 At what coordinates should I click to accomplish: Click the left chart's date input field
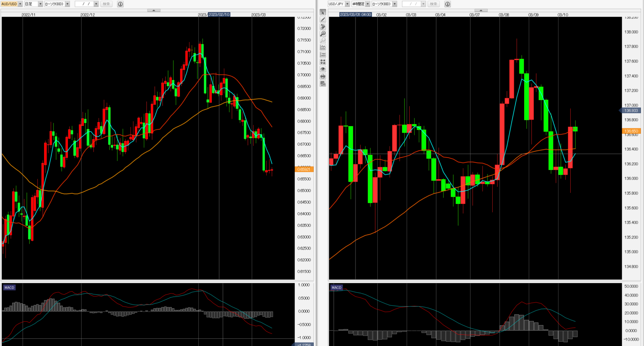pyautogui.click(x=84, y=4)
